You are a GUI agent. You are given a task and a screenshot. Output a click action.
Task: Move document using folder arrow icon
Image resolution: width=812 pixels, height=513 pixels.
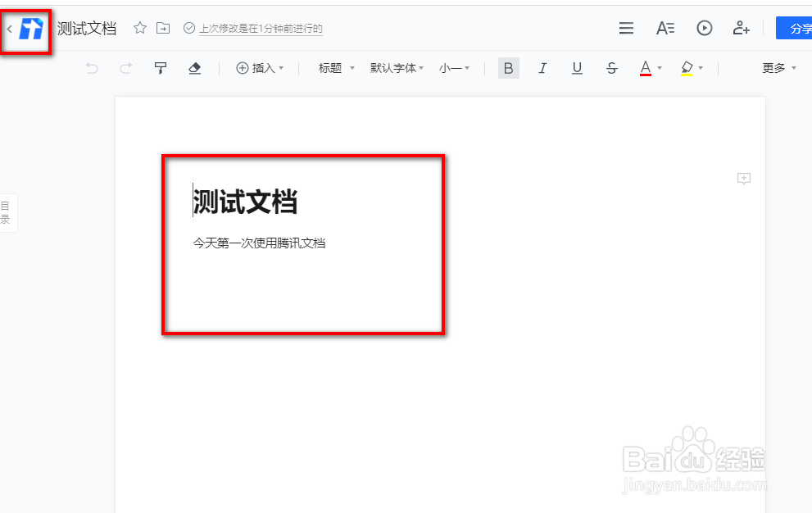tap(163, 28)
